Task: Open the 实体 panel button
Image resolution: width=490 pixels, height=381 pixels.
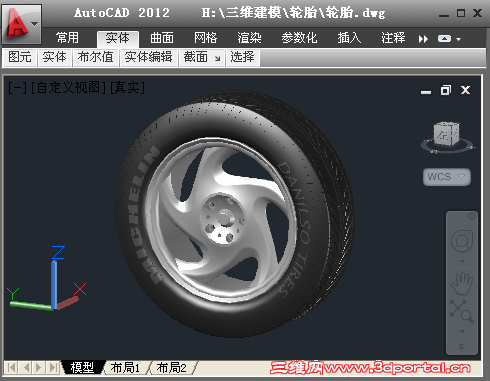Action: click(x=55, y=57)
